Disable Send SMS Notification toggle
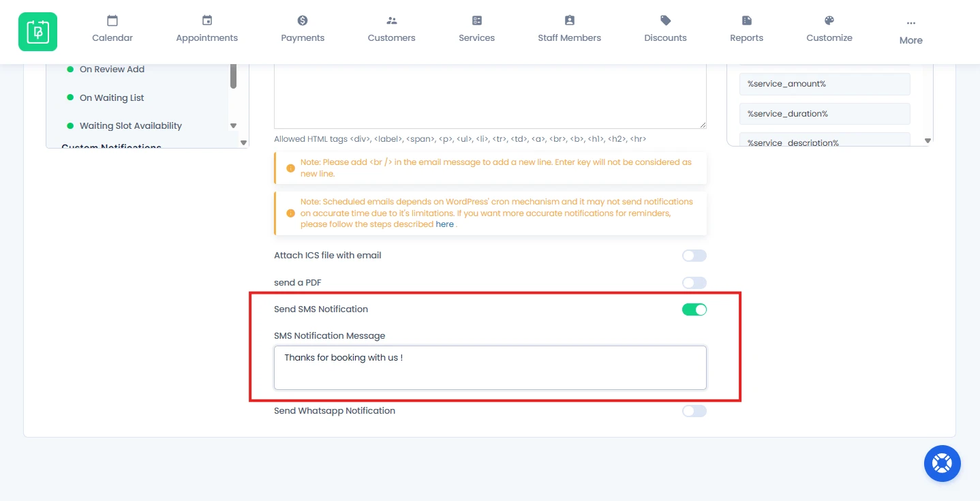The image size is (980, 501). [694, 309]
